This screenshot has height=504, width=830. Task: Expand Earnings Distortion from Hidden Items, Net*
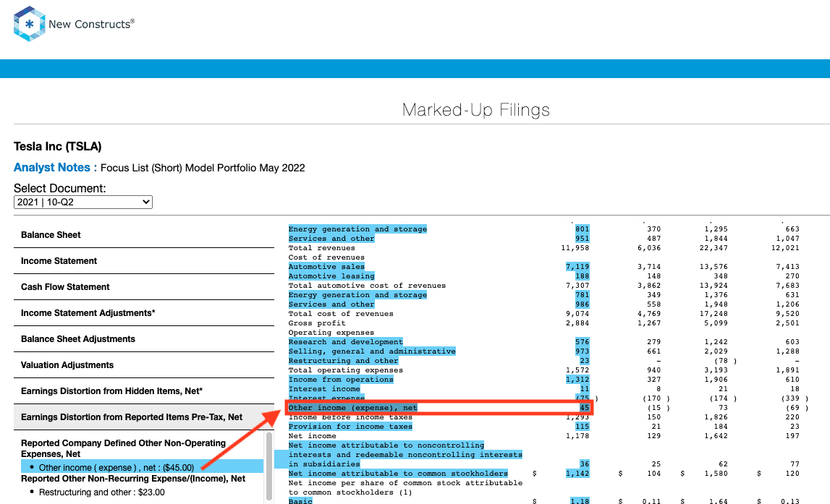(x=144, y=390)
